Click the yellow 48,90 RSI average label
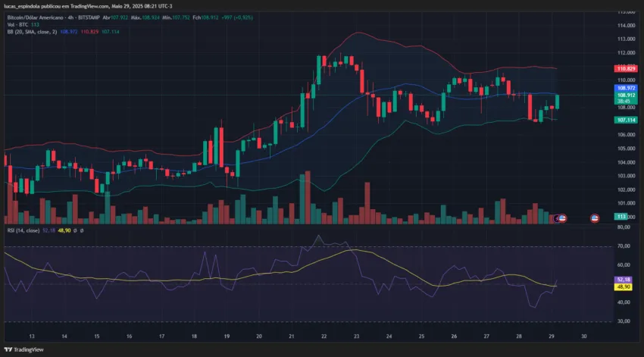 (624, 287)
